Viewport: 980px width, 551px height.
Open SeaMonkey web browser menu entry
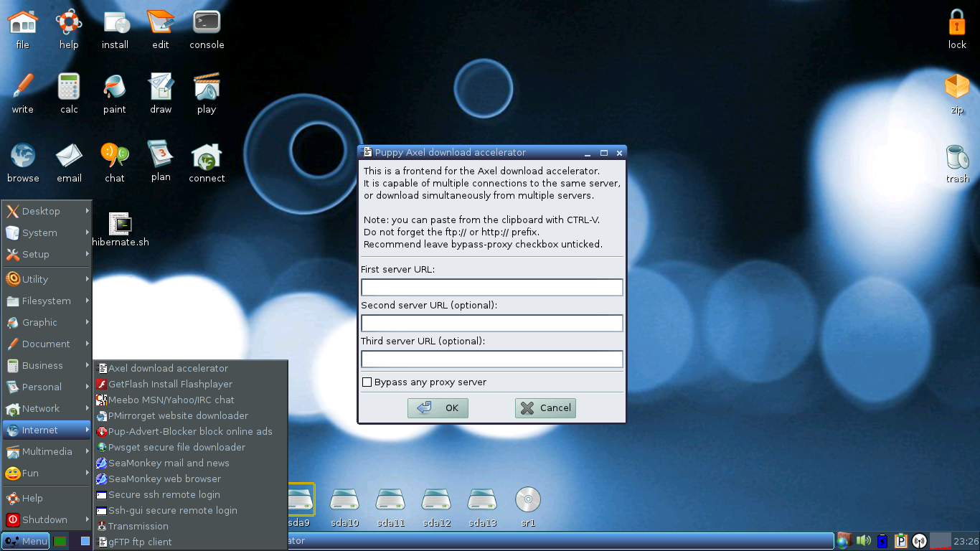pos(190,479)
